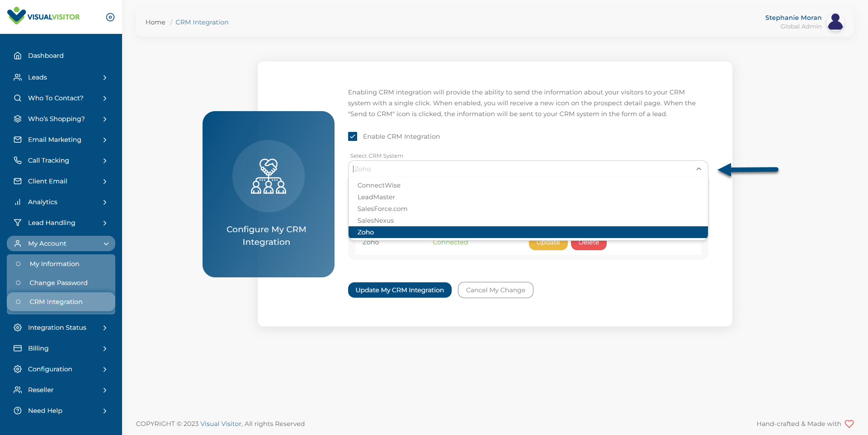
Task: Open Visual Visitor footer link
Action: [x=221, y=424]
